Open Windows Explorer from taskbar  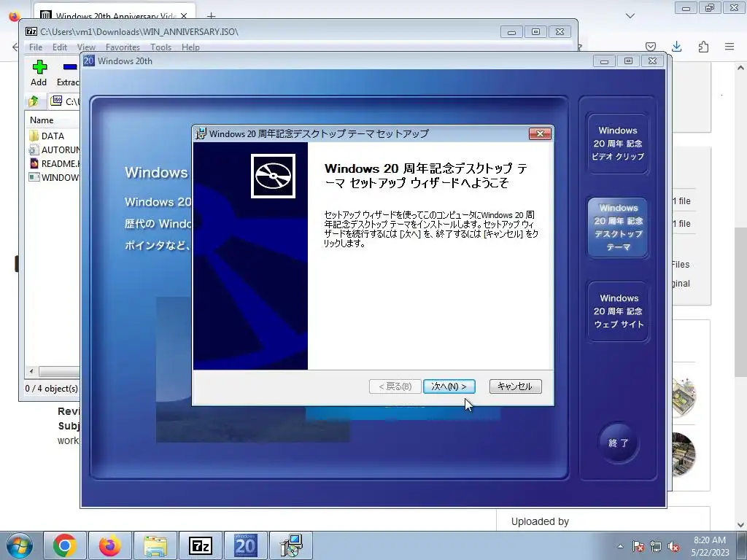pos(155,545)
